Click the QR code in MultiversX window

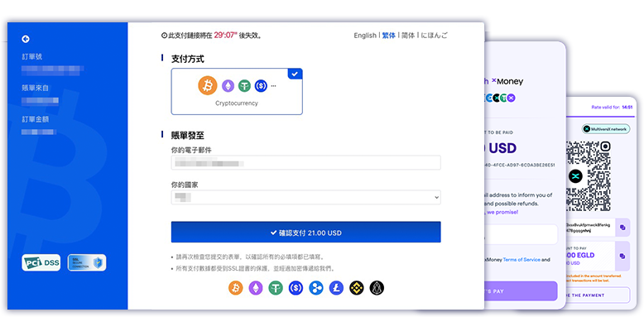click(589, 176)
